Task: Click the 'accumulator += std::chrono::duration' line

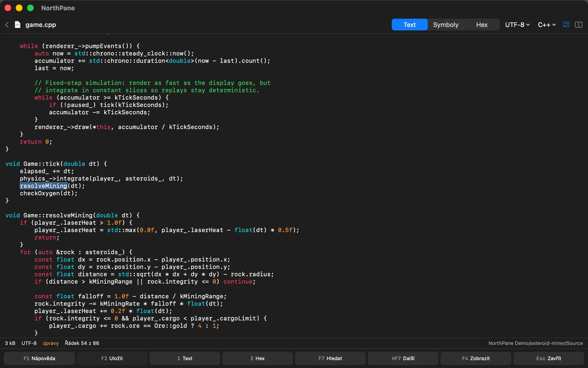Action: [152, 61]
